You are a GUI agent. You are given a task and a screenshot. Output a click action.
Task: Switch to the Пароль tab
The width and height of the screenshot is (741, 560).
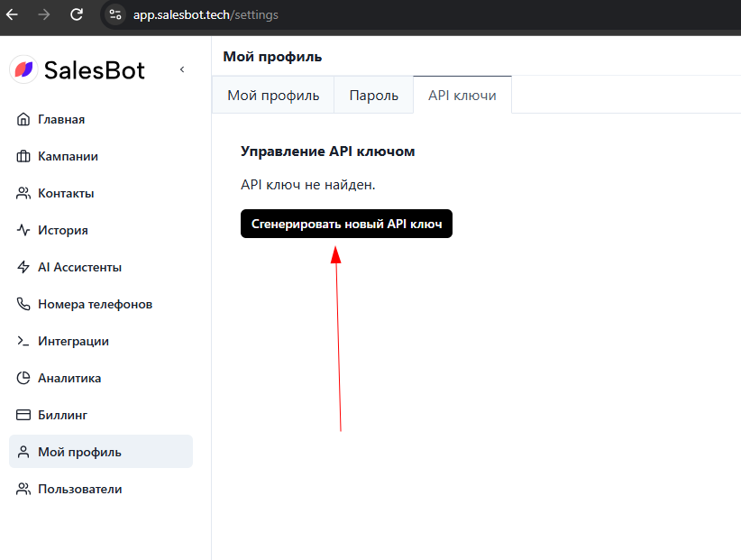coord(373,95)
